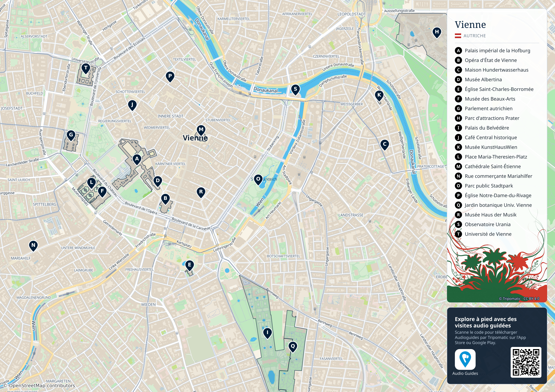Image resolution: width=555 pixels, height=392 pixels.
Task: Click the Karlsplatz street label
Action: click(184, 244)
